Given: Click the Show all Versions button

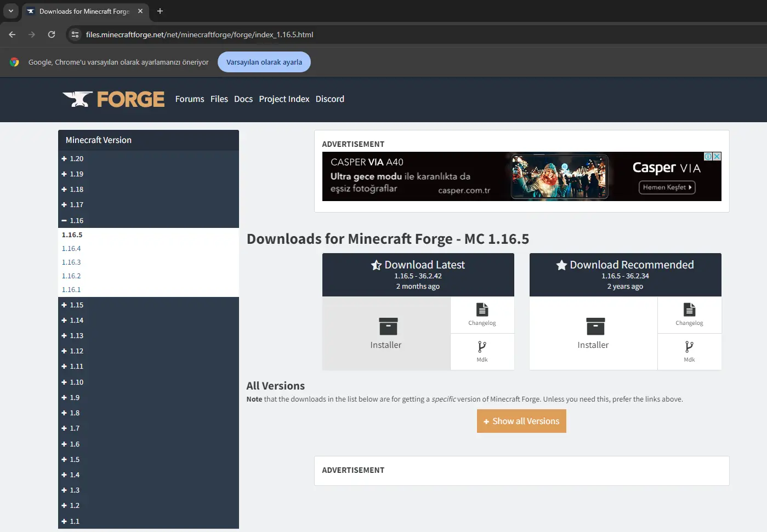Looking at the screenshot, I should click(x=521, y=421).
